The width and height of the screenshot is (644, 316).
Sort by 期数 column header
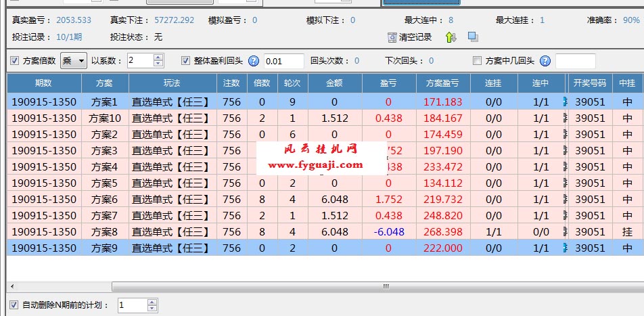(44, 83)
